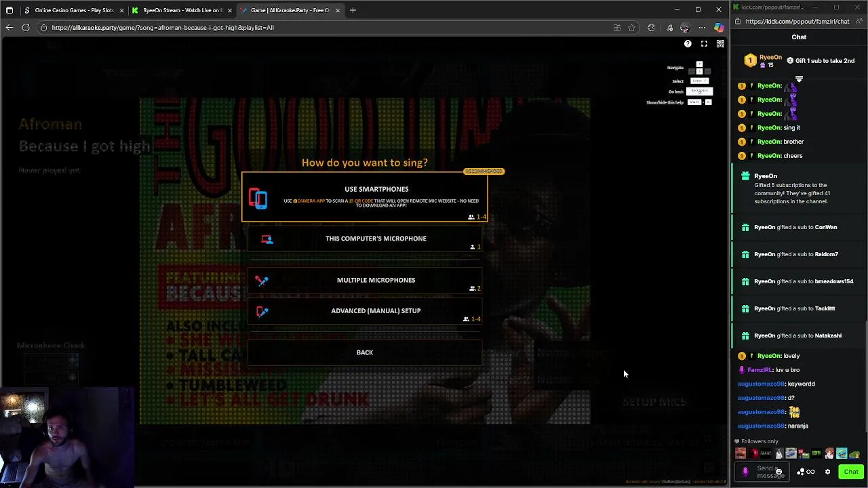Click the Backspace key hint for Go back
The width and height of the screenshot is (868, 488).
coord(699,91)
